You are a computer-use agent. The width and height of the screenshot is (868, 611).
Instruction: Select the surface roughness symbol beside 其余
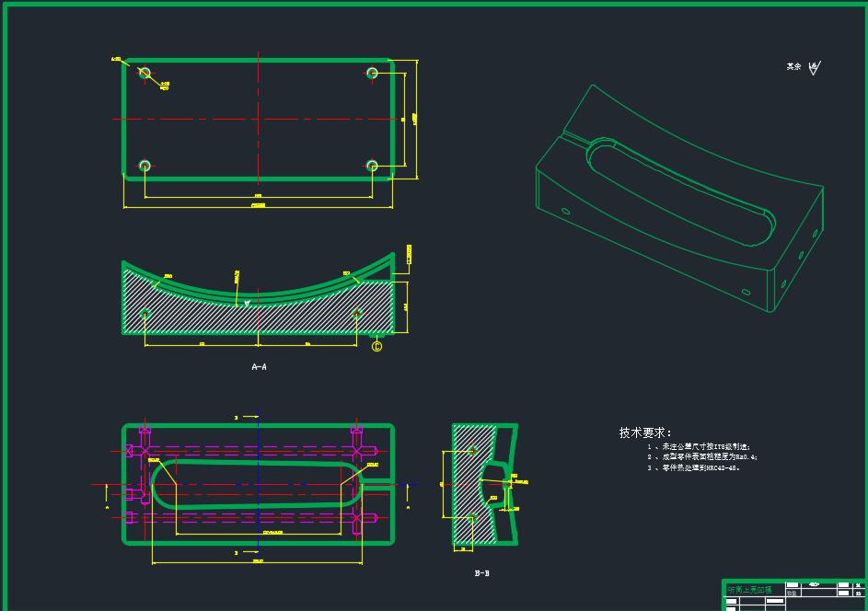814,67
